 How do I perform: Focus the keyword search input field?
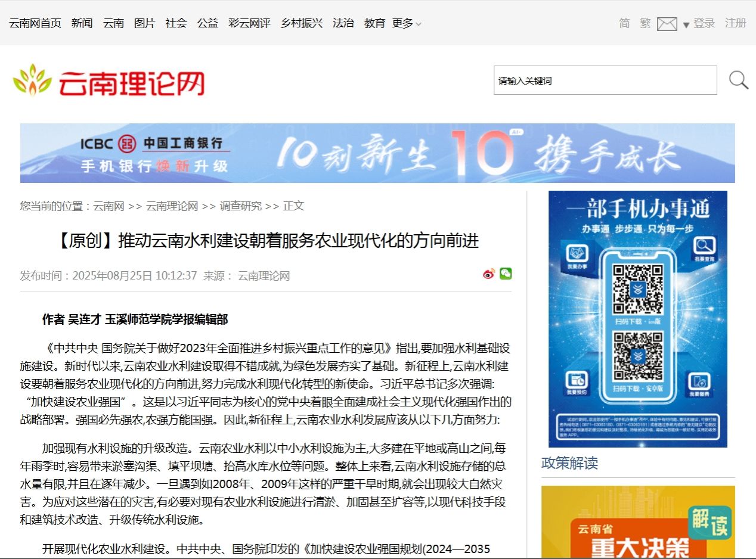pos(605,80)
